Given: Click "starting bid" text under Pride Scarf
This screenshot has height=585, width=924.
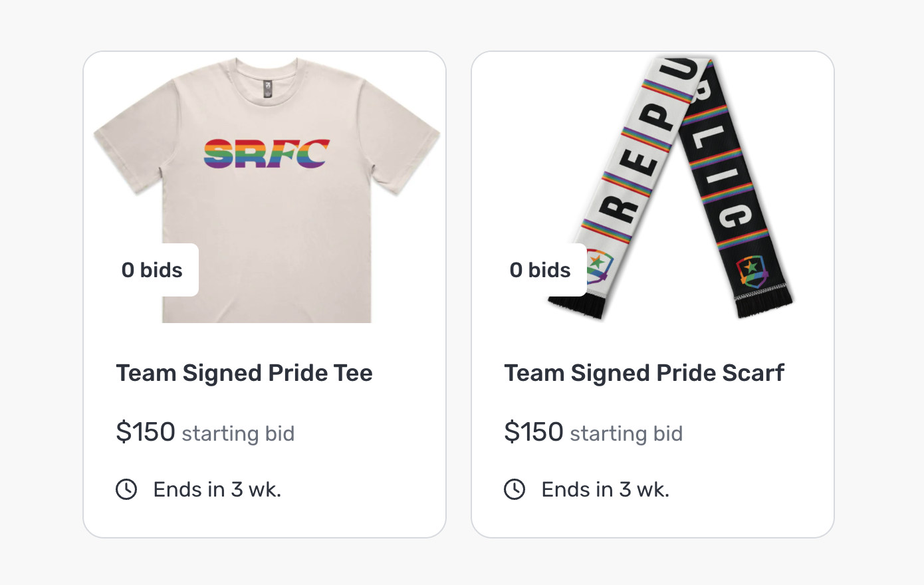Looking at the screenshot, I should (626, 433).
